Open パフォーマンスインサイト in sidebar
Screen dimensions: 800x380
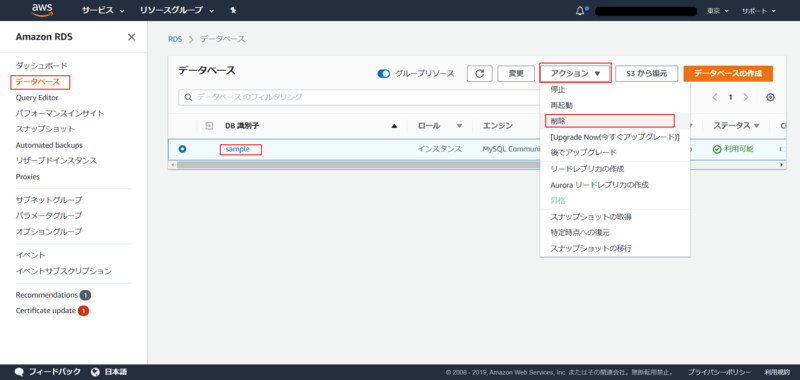[60, 113]
